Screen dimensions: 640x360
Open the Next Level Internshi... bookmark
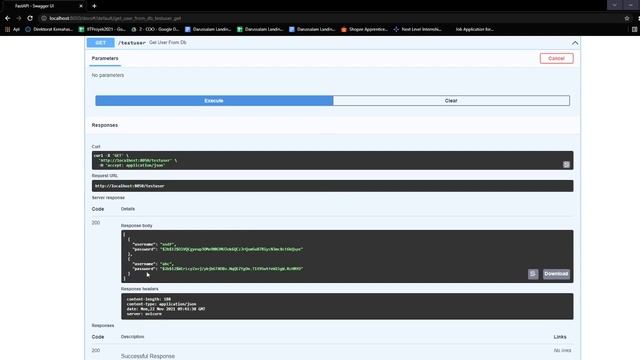(418, 29)
